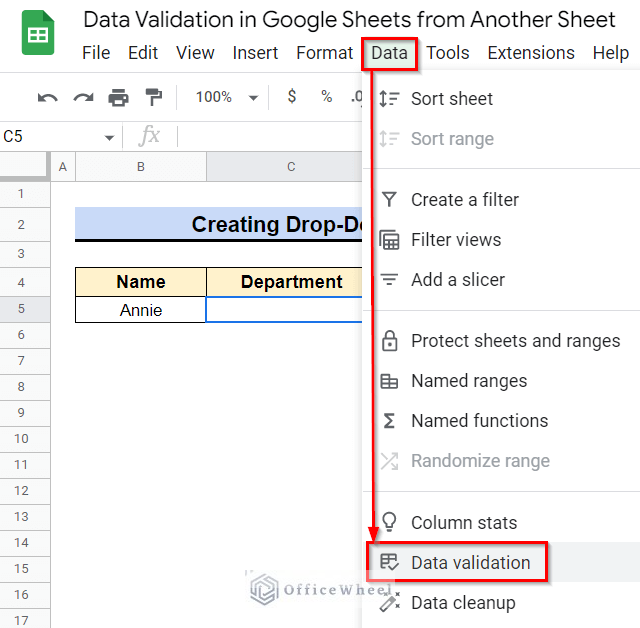Viewport: 640px width, 628px height.
Task: Click the cell containing Annie
Action: 141,310
